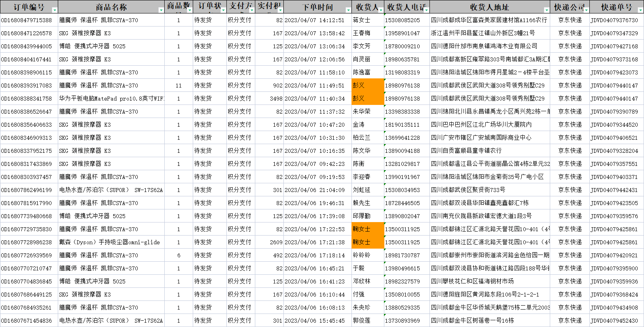Click address cell 四川成都武侯区聚贤街733号

tap(490, 190)
